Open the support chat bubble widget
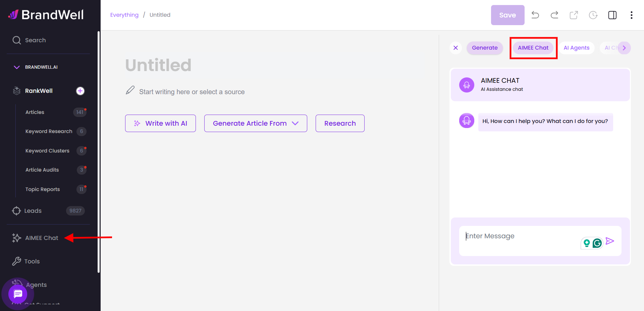This screenshot has width=644, height=311. coord(18,294)
